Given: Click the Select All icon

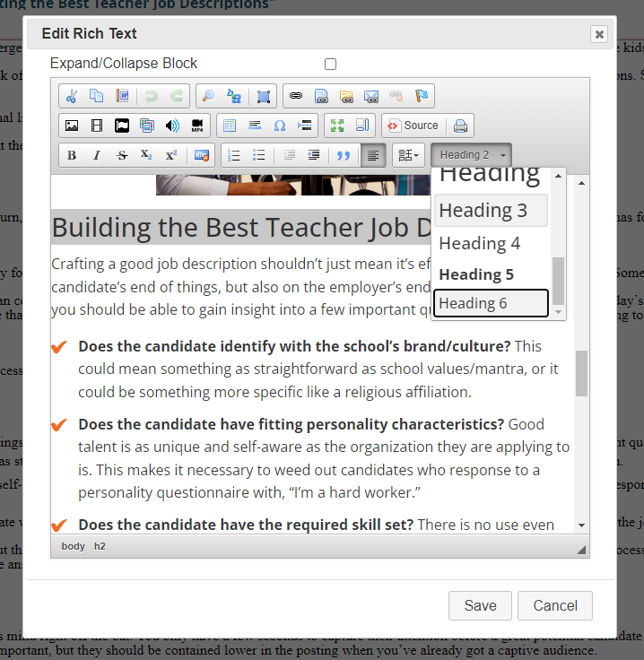Looking at the screenshot, I should click(x=264, y=96).
